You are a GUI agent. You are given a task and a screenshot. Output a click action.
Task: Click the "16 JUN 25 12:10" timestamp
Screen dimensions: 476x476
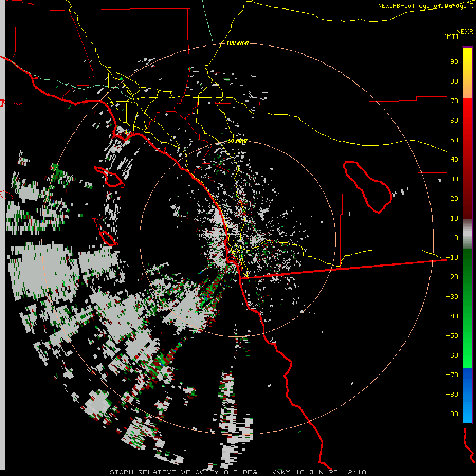tap(331, 472)
